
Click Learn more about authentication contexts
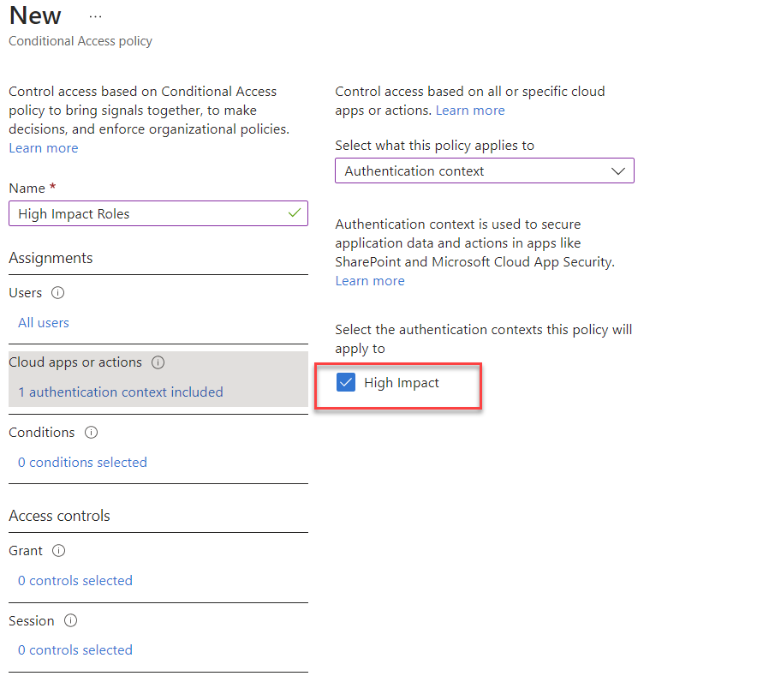tap(370, 280)
